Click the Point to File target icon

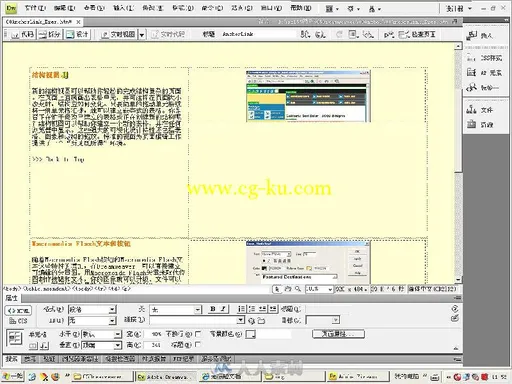[252, 321]
